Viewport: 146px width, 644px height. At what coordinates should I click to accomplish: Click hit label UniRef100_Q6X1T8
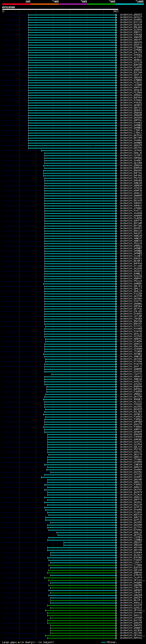131,454
